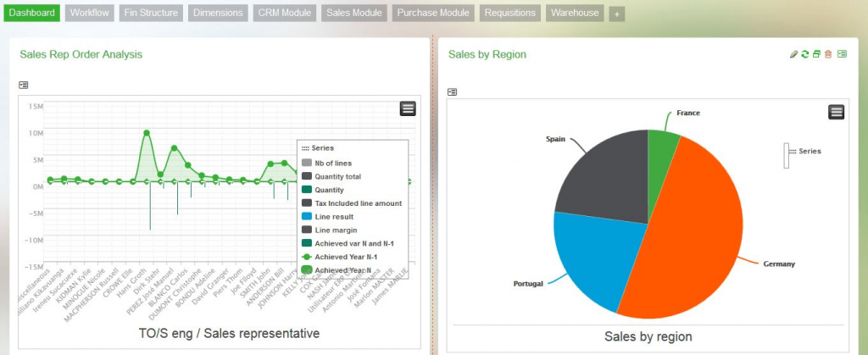Refresh the Sales by Region widget

pyautogui.click(x=805, y=54)
